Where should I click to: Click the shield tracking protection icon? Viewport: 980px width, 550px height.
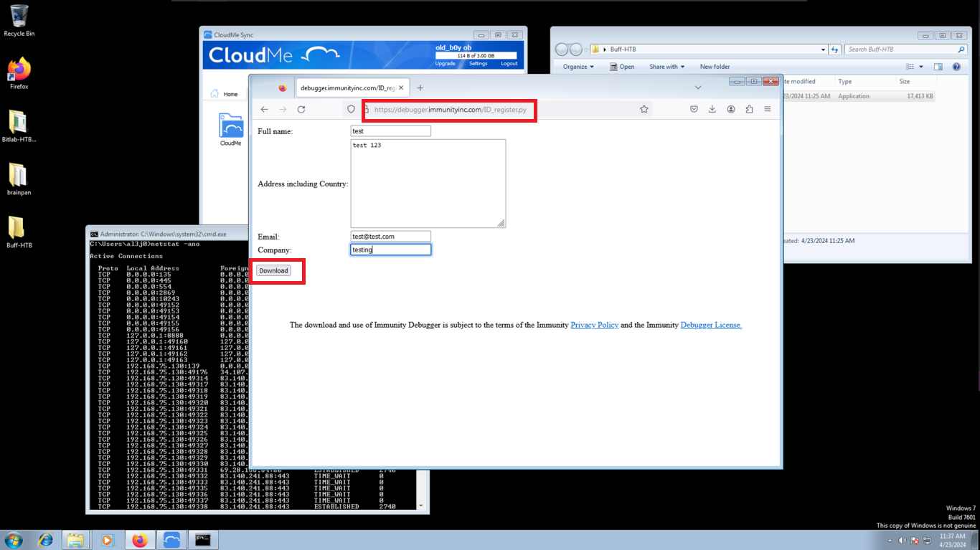(352, 109)
